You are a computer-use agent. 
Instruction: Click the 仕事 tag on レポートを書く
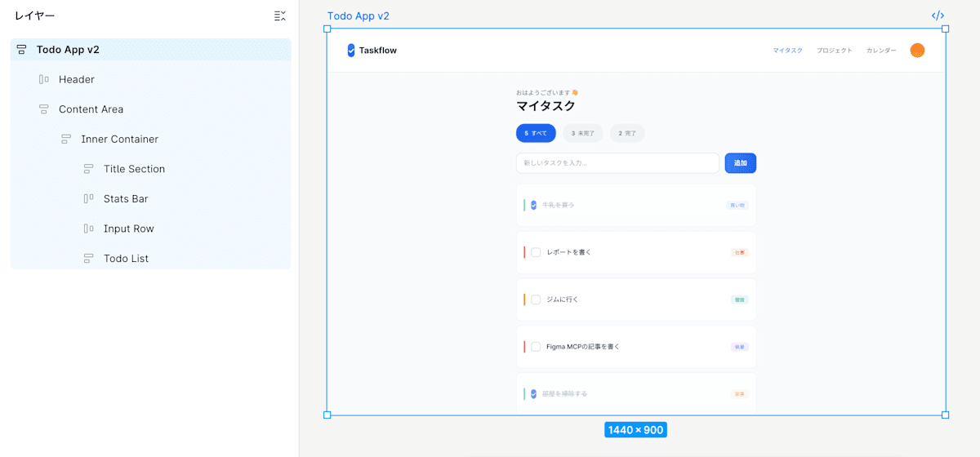tap(739, 252)
